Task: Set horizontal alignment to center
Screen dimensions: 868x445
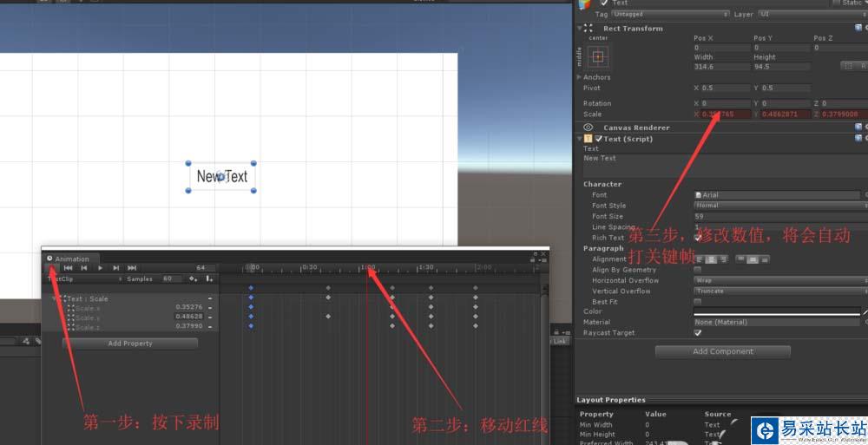Action: point(713,259)
